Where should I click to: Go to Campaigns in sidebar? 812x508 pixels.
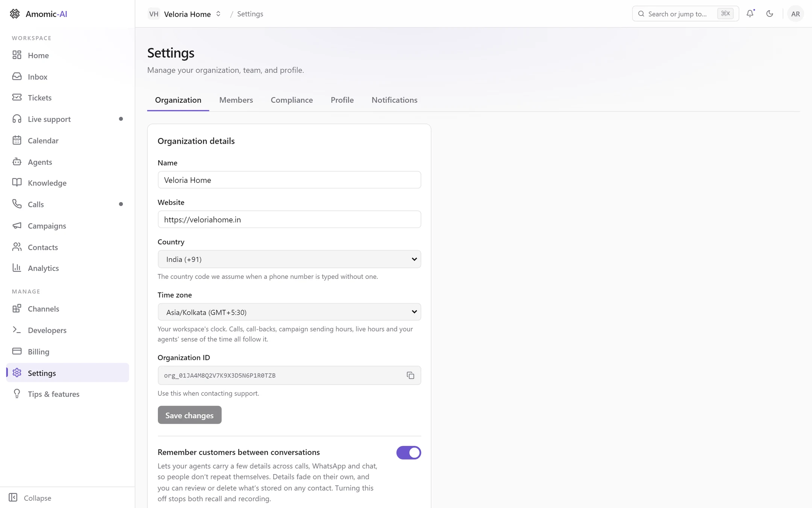pyautogui.click(x=68, y=225)
